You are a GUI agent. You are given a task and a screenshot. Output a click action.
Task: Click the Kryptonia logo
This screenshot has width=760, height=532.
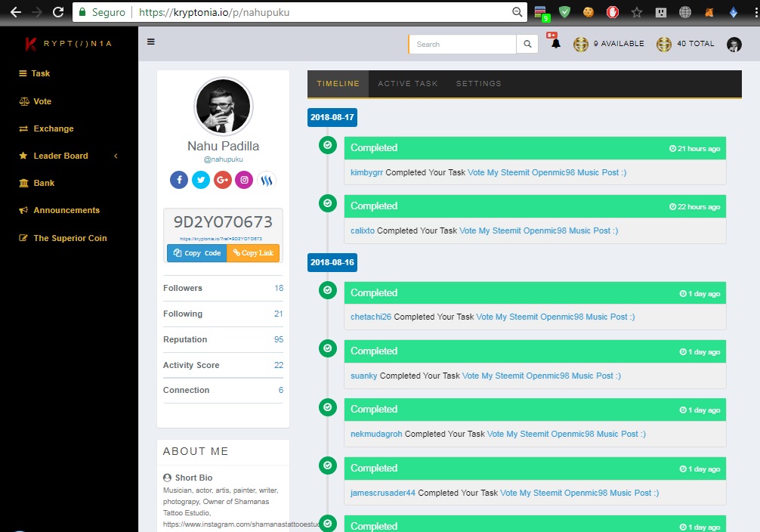[x=68, y=44]
